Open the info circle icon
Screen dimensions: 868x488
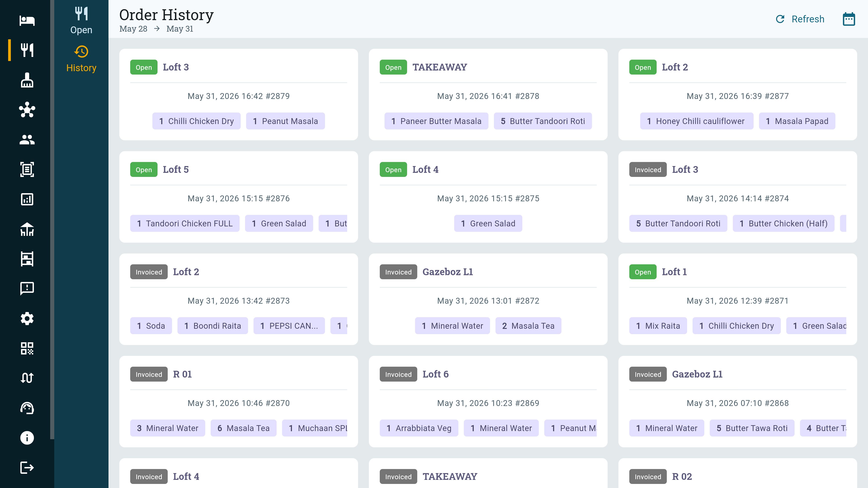point(27,438)
